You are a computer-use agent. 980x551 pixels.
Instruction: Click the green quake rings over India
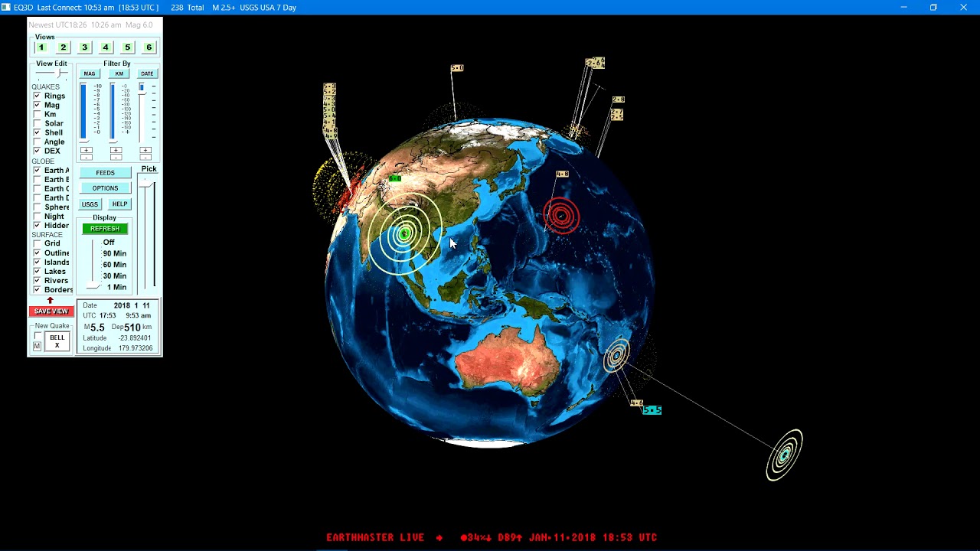click(x=404, y=234)
